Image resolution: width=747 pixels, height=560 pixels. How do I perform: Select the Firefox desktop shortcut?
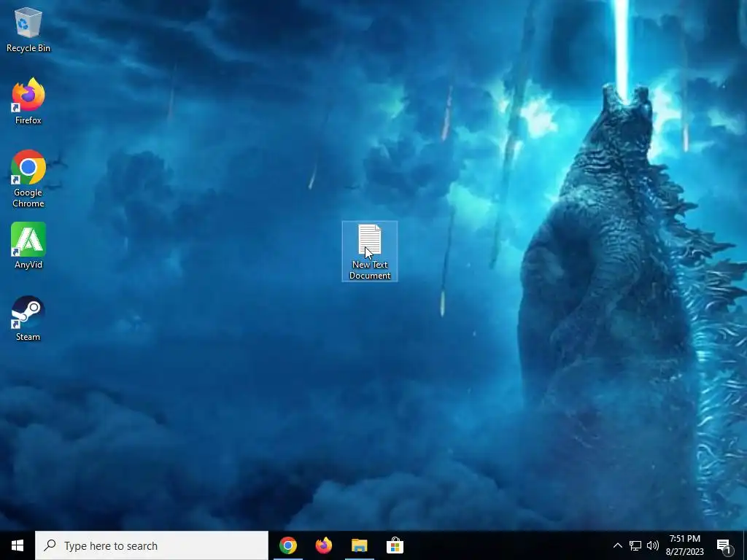click(28, 101)
